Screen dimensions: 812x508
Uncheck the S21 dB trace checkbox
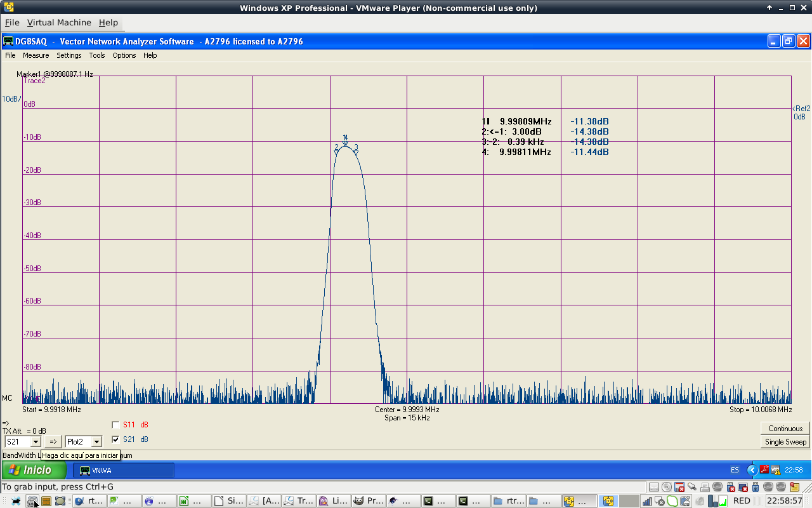click(115, 439)
